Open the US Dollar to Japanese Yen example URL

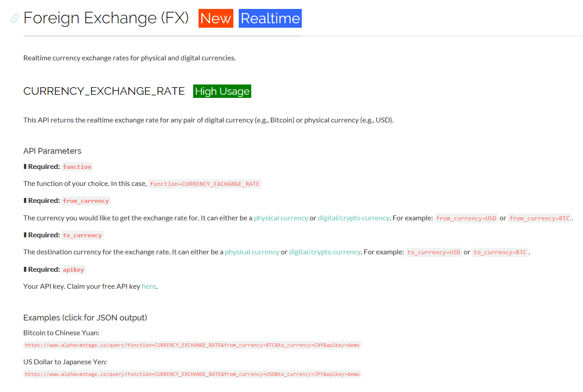point(192,374)
